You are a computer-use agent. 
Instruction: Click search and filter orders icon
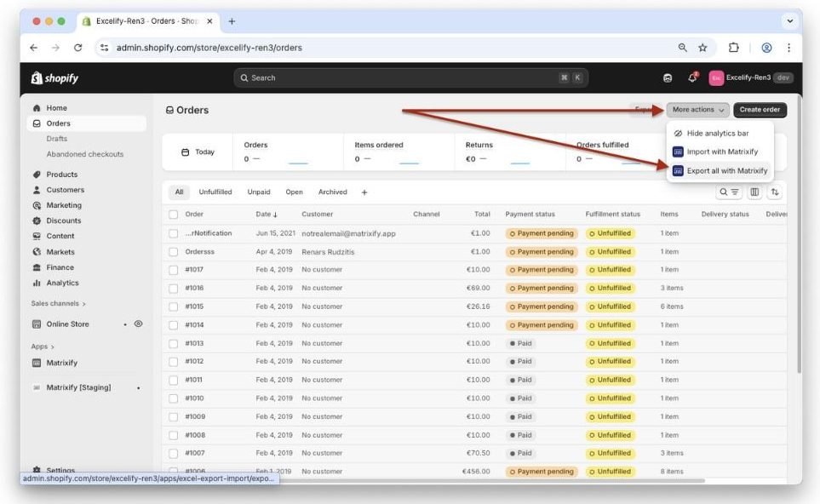pyautogui.click(x=729, y=192)
